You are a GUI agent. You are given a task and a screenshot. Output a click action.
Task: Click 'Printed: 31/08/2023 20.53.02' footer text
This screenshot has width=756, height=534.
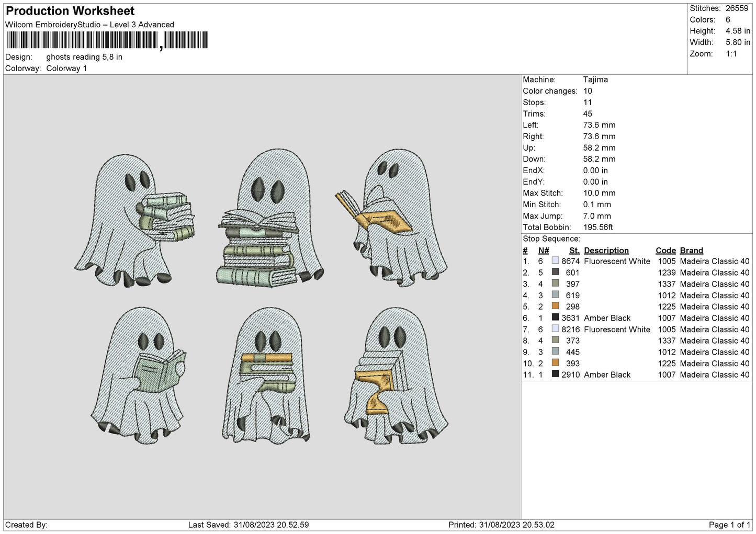tap(501, 525)
